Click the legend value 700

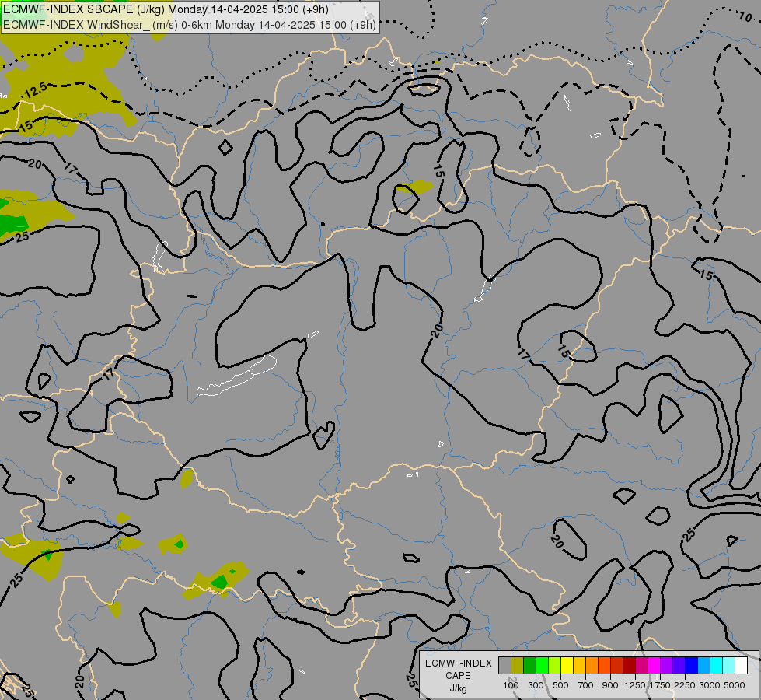coord(586,685)
